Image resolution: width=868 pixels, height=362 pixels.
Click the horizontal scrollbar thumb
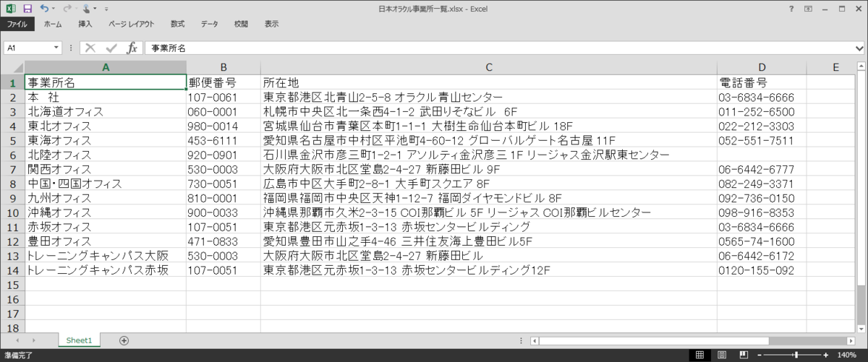pyautogui.click(x=653, y=340)
